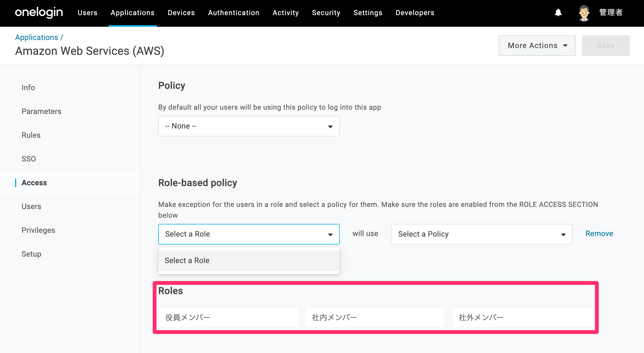The width and height of the screenshot is (644, 353).
Task: Open the Select a Policy dropdown
Action: pos(482,234)
